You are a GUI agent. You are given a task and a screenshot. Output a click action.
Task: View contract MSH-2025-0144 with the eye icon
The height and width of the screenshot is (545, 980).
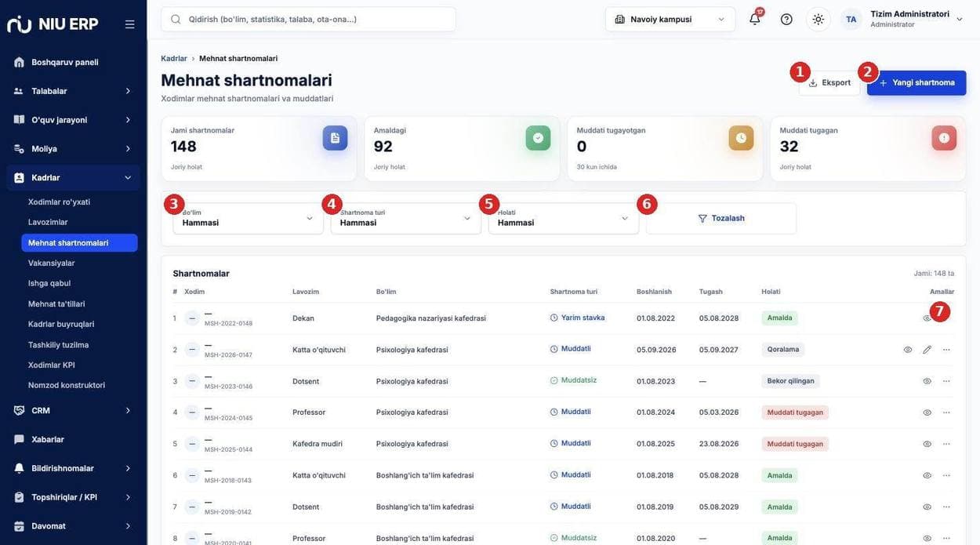coord(927,444)
